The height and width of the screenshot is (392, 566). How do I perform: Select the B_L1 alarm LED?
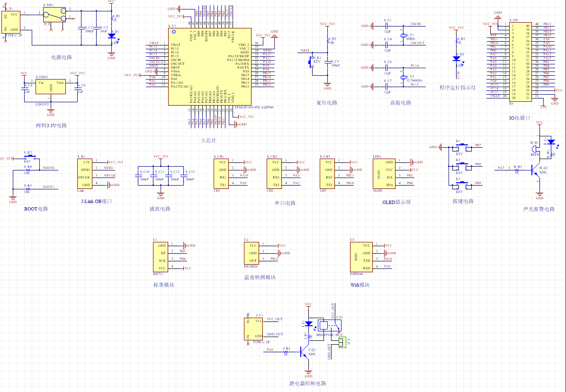[551, 142]
